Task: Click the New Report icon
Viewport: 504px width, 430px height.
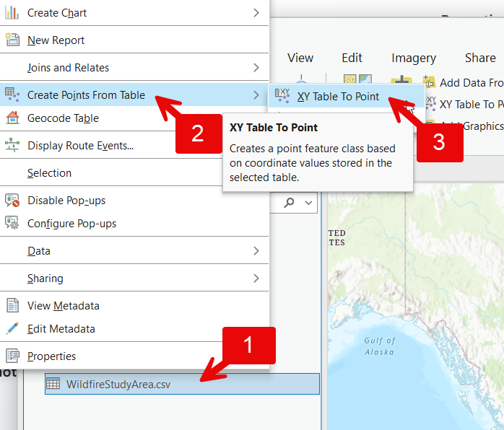Action: click(12, 40)
